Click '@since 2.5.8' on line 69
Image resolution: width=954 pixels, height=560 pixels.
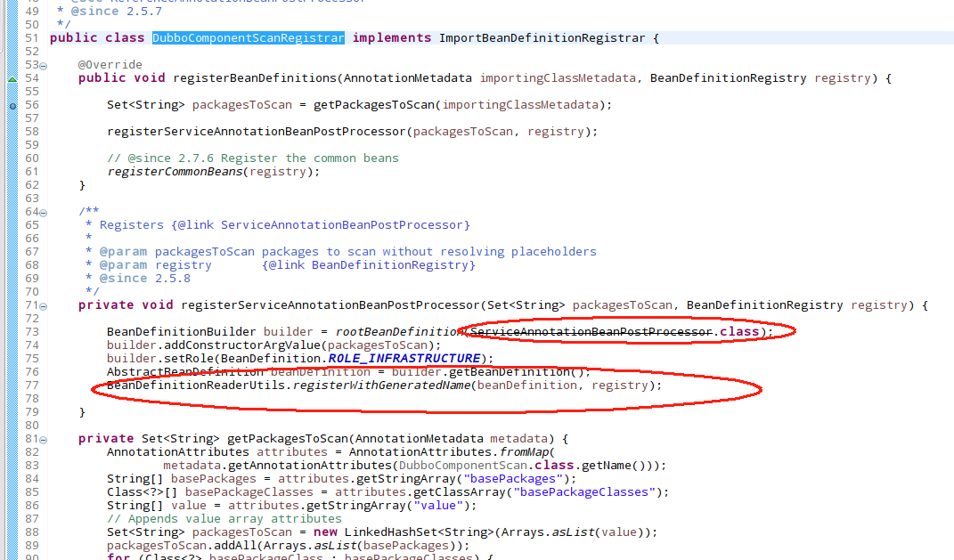[145, 279]
